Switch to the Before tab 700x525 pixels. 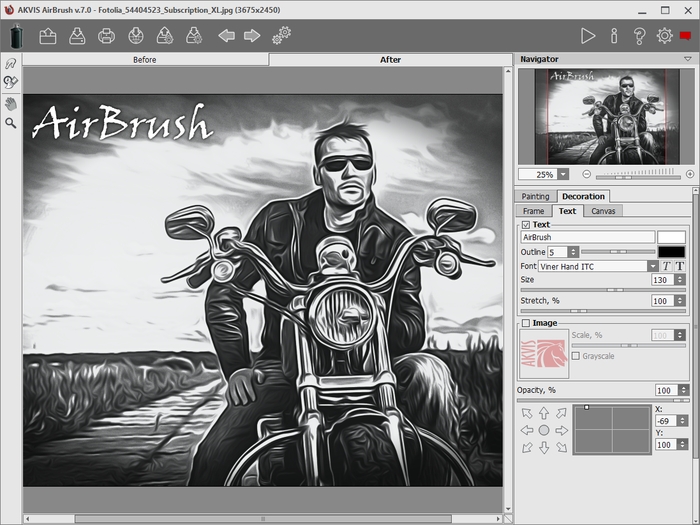pyautogui.click(x=145, y=59)
